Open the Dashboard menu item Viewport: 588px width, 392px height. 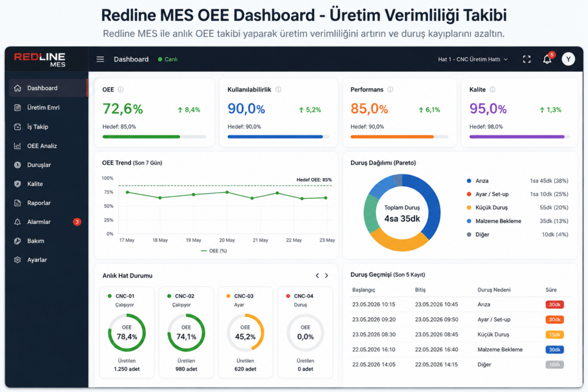(x=48, y=88)
